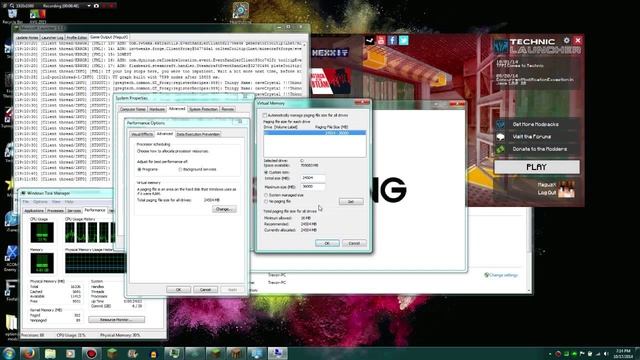
Task: Switch to Data Execution Prevention tab
Action: (198, 134)
